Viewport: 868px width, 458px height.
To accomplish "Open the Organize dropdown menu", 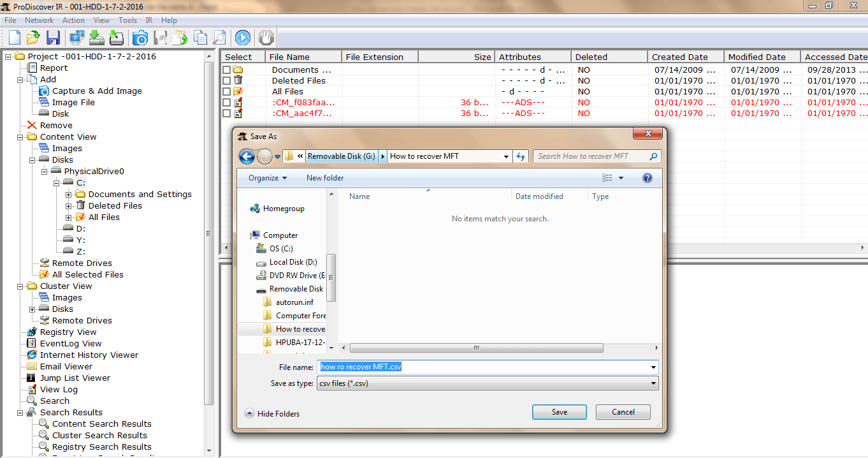I will [x=268, y=178].
